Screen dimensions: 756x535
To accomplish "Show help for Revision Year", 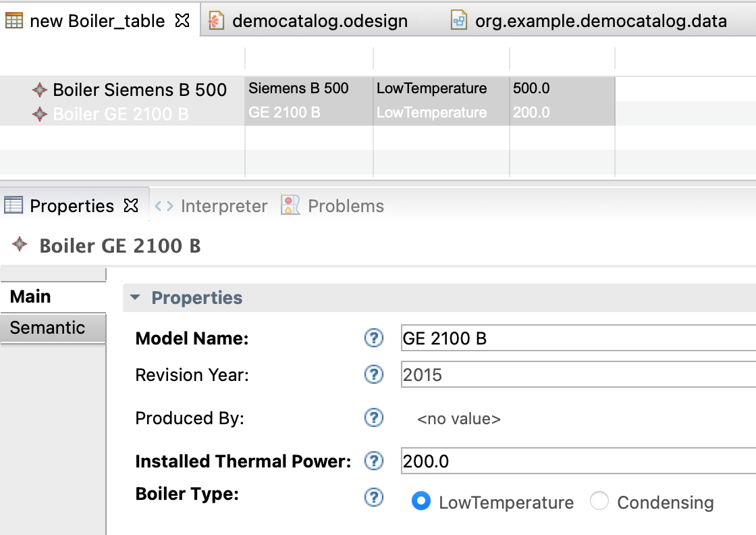I will [x=374, y=374].
